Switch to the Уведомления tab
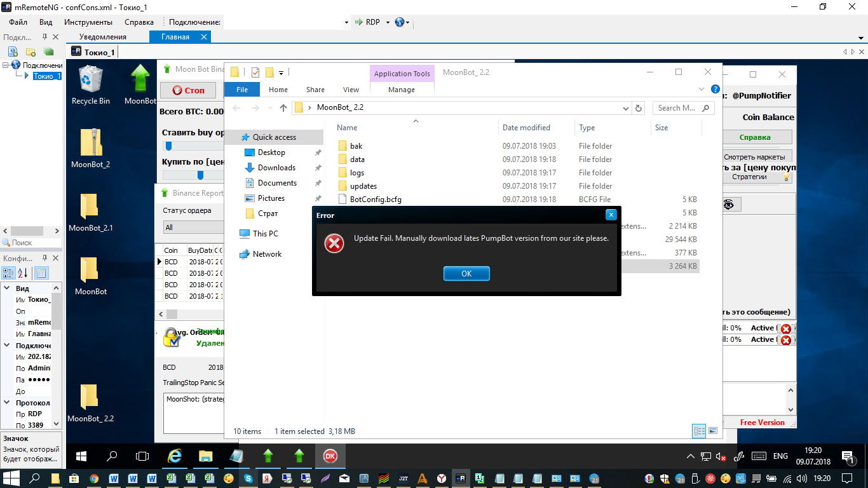Image resolution: width=868 pixels, height=488 pixels. click(103, 37)
